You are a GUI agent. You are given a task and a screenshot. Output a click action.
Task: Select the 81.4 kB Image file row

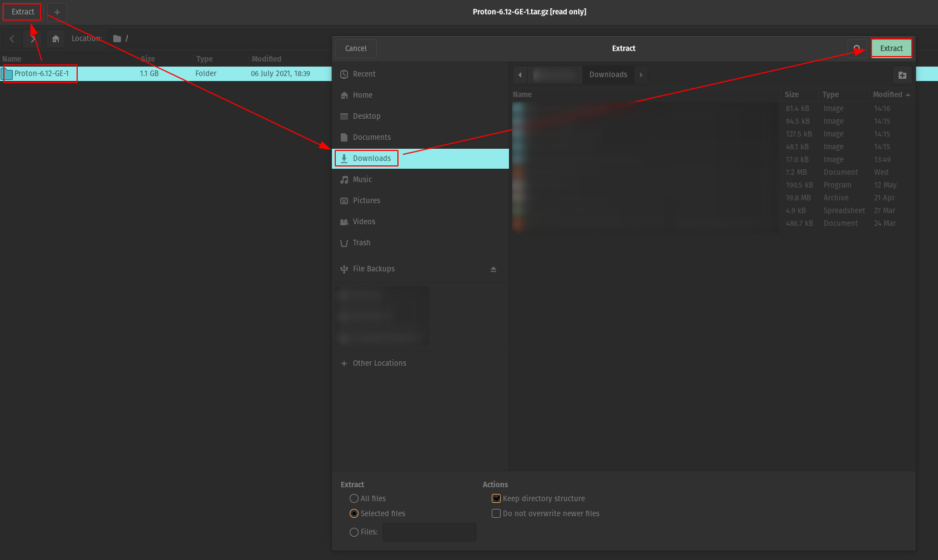pyautogui.click(x=713, y=109)
